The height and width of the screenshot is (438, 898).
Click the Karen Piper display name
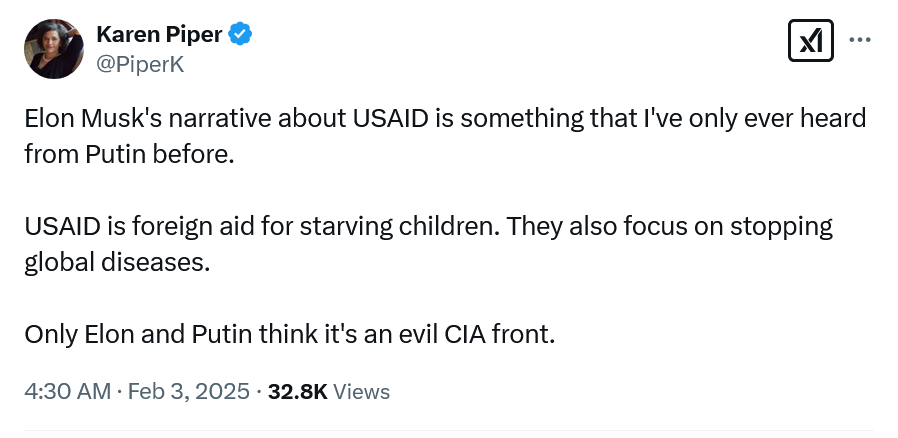click(159, 35)
